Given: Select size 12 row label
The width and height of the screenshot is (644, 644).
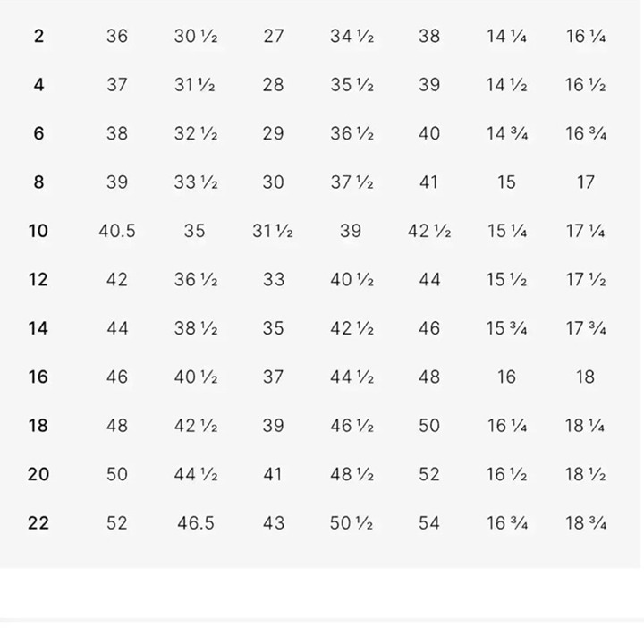Looking at the screenshot, I should click(x=38, y=280).
